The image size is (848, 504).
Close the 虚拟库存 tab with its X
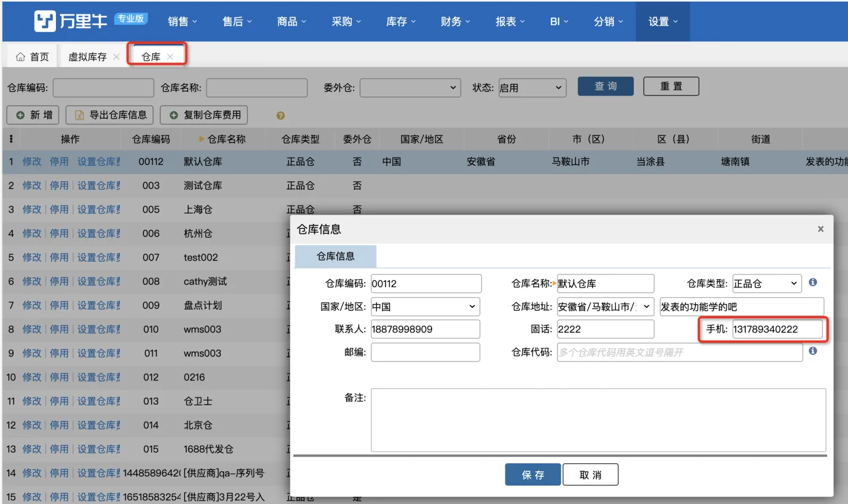coord(116,57)
